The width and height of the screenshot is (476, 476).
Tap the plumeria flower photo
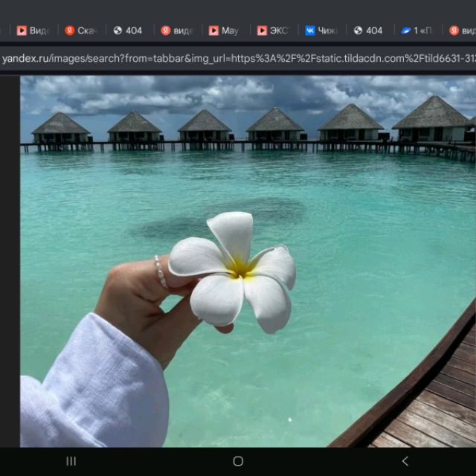pos(248,261)
